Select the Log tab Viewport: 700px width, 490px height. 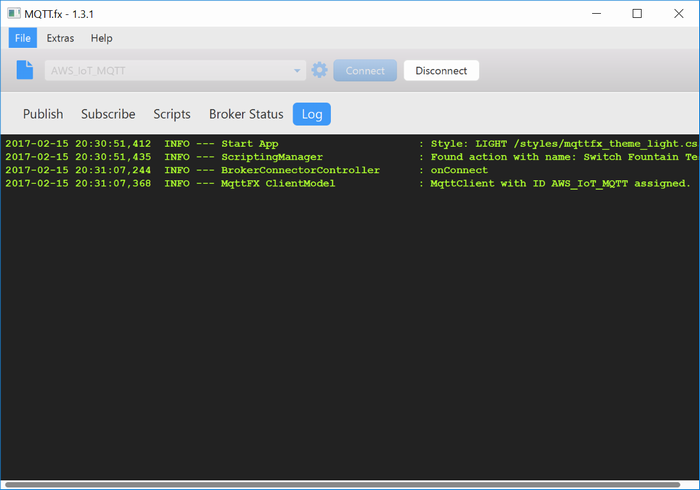point(312,114)
